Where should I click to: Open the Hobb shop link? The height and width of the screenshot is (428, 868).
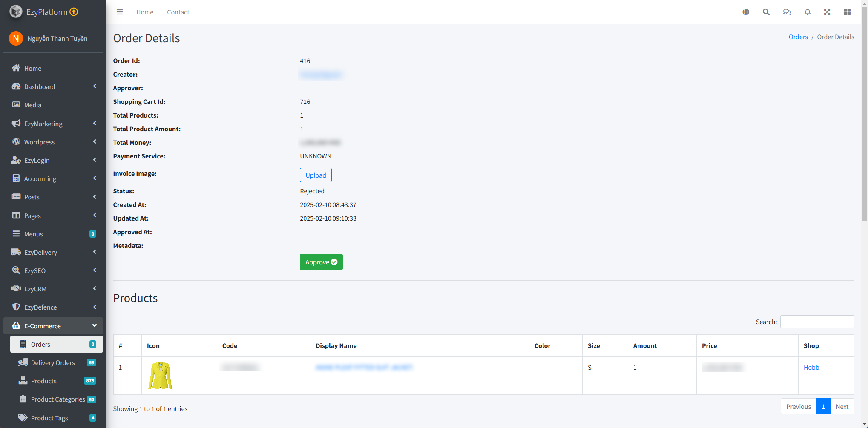(x=811, y=367)
